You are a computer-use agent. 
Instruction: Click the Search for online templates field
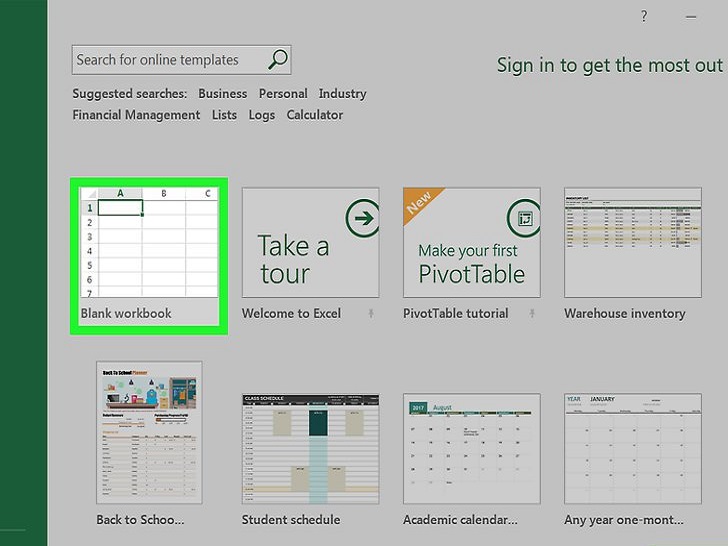(x=182, y=60)
